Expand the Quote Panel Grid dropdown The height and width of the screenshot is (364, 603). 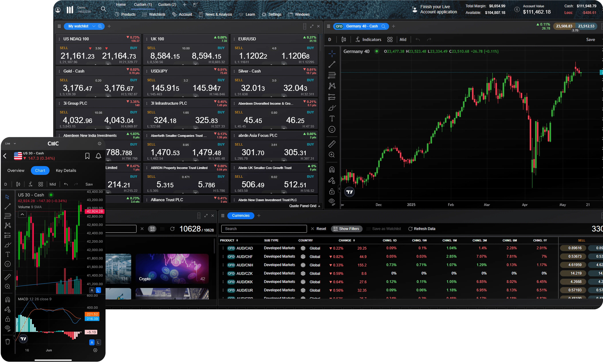coord(304,206)
